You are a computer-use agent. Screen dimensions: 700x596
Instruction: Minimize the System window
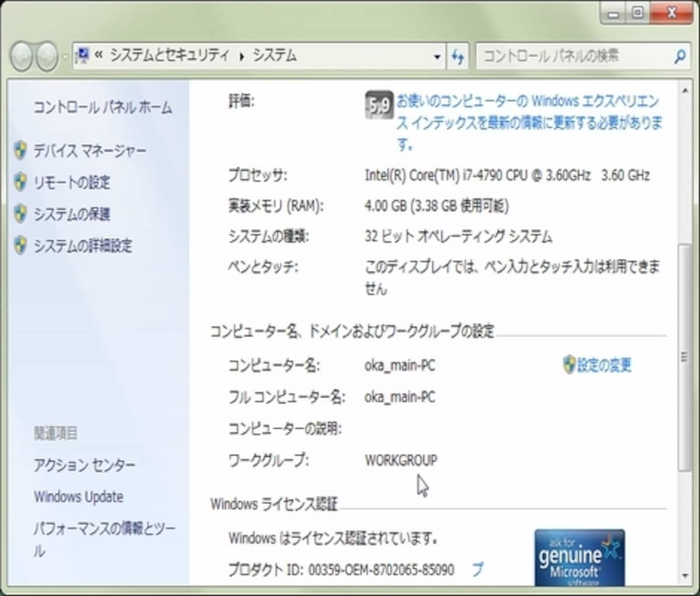point(614,13)
